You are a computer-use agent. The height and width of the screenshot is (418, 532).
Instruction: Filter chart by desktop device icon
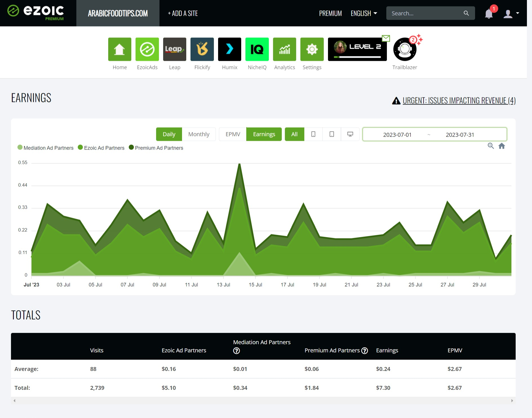[x=350, y=134]
